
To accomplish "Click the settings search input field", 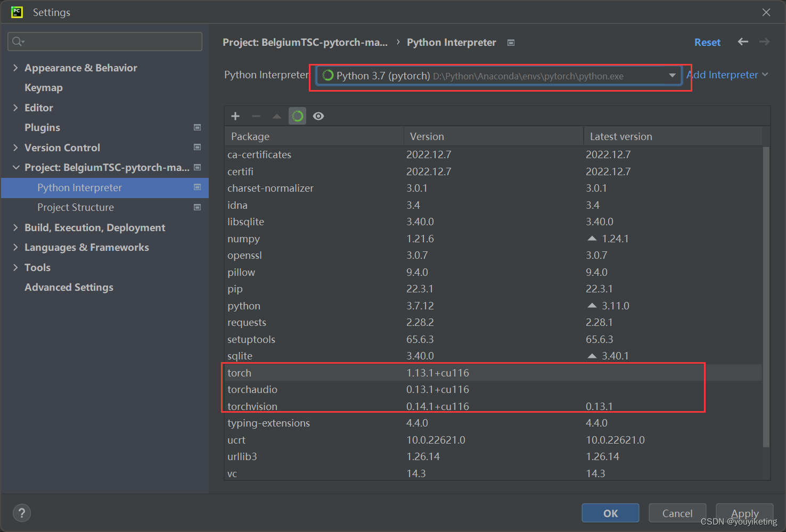I will (x=105, y=42).
